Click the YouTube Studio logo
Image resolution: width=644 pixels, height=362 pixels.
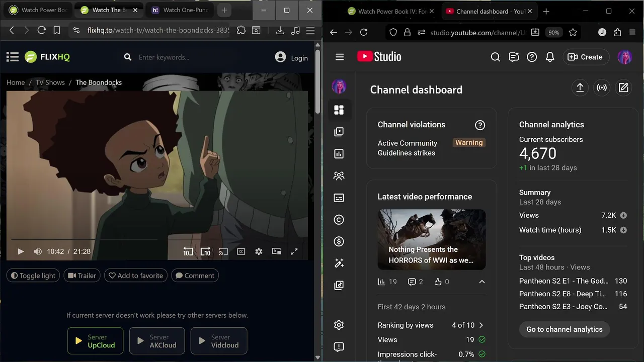coord(379,57)
